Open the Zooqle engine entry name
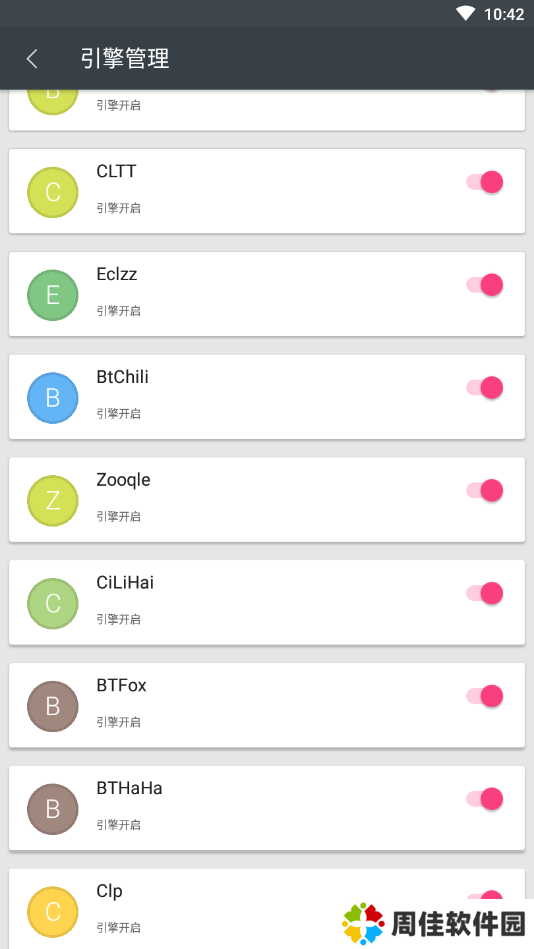 124,480
